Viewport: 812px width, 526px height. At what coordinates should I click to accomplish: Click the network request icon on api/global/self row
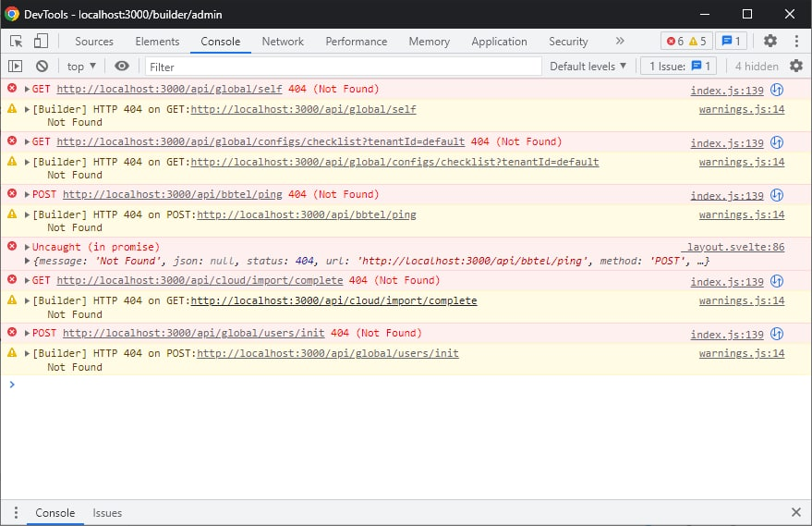tap(776, 90)
